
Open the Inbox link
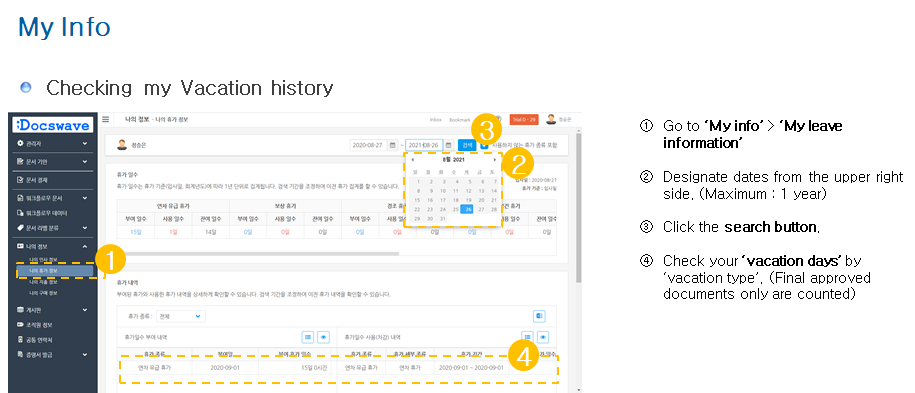tap(435, 119)
